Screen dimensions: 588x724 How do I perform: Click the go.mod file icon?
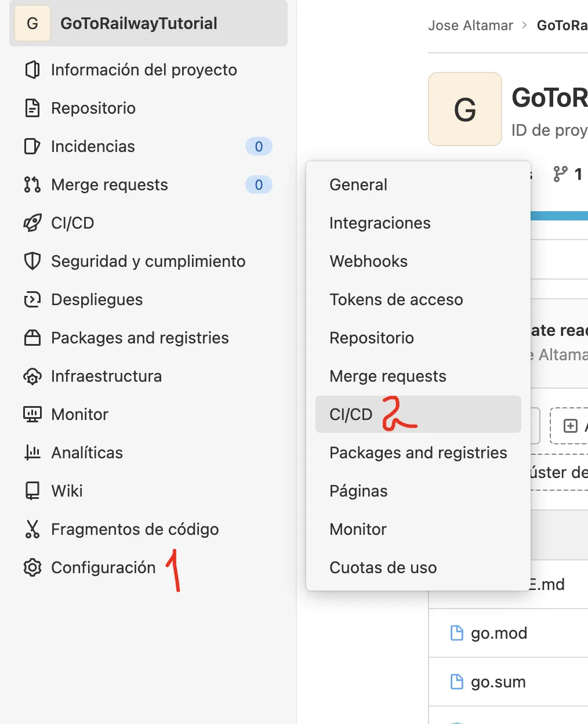pos(458,633)
